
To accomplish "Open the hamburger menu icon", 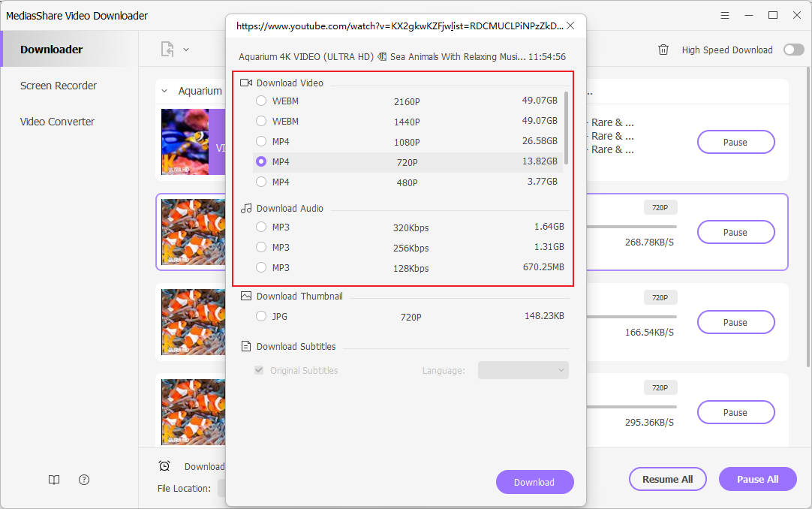I will pos(724,15).
